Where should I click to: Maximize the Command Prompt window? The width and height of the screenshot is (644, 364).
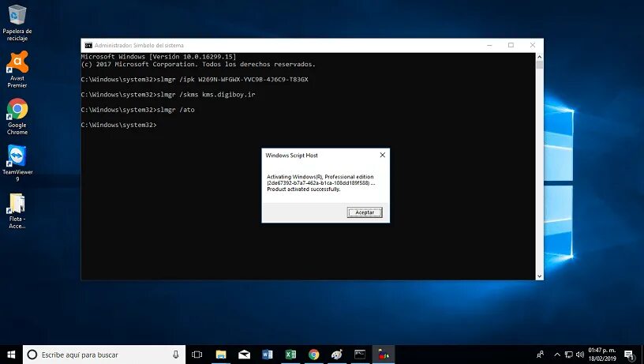(x=511, y=45)
